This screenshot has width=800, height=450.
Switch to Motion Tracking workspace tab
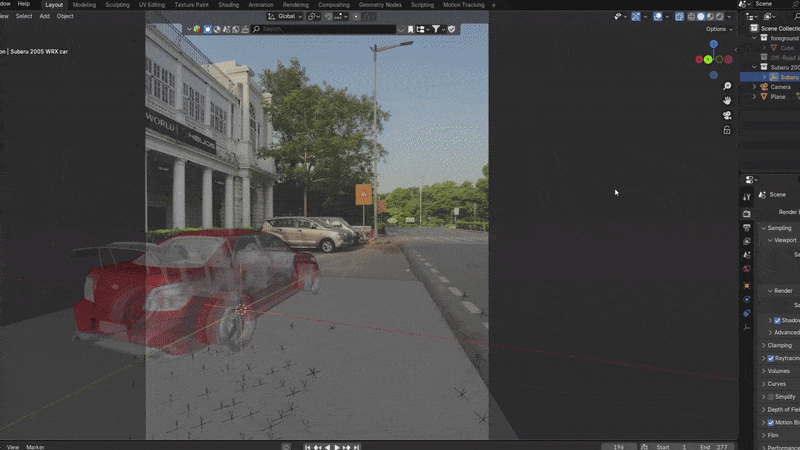click(x=463, y=5)
